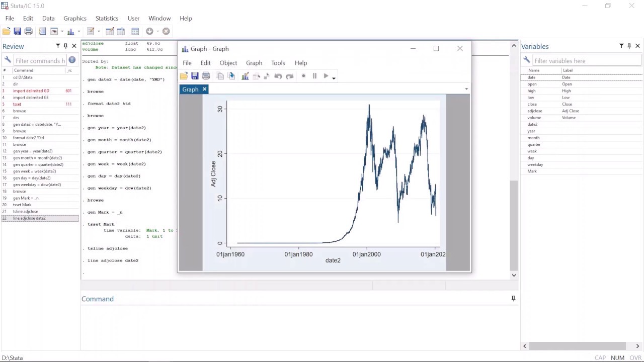Screen dimensions: 644x362
Task: Click the play recording button in Graph toolbar
Action: 326,76
